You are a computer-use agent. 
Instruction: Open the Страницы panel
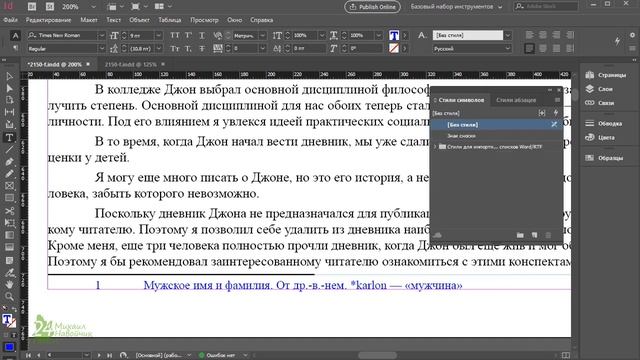[606, 75]
